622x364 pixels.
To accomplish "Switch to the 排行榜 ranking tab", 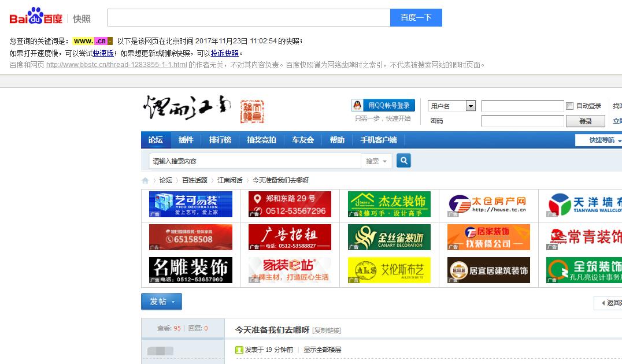I will pos(220,139).
